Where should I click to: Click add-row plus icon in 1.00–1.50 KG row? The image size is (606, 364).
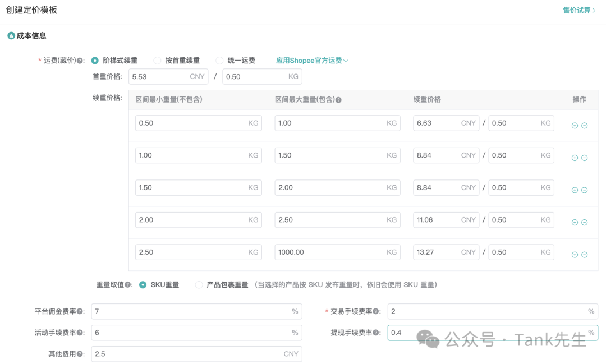point(575,158)
